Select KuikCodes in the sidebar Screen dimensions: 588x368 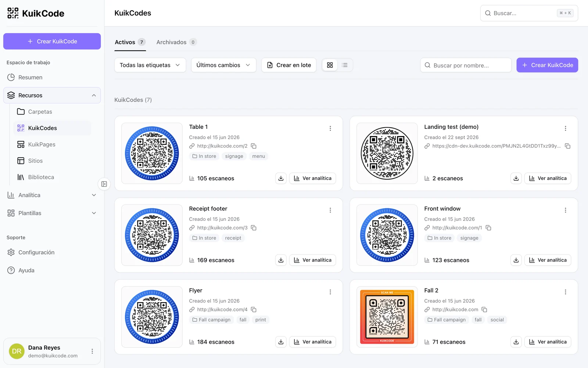[x=52, y=128]
